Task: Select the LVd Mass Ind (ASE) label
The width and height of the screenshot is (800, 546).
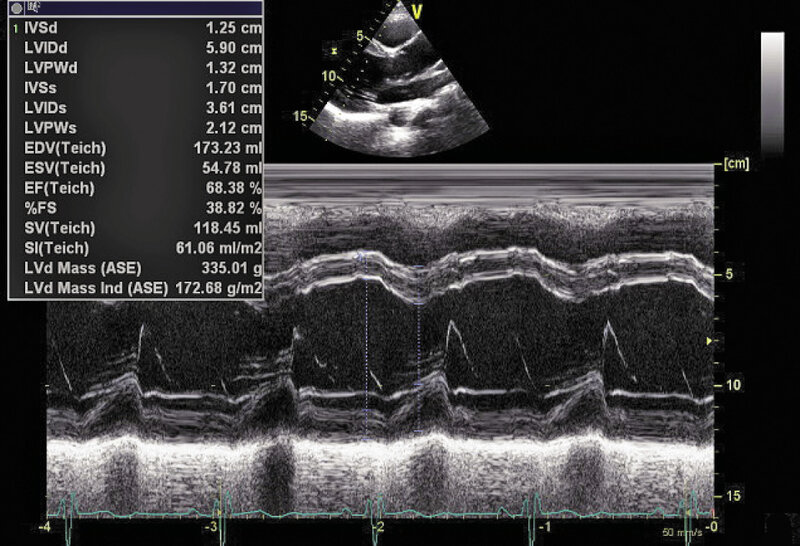Action: tap(96, 288)
